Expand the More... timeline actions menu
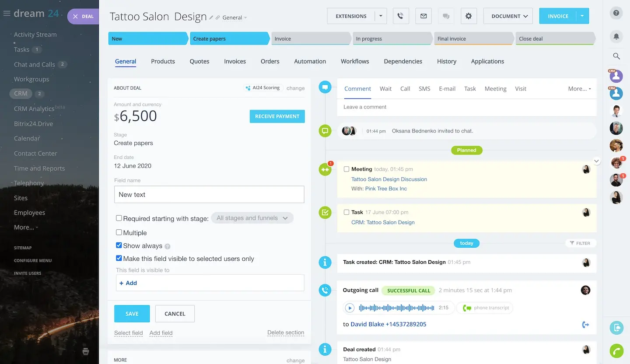 pos(579,88)
